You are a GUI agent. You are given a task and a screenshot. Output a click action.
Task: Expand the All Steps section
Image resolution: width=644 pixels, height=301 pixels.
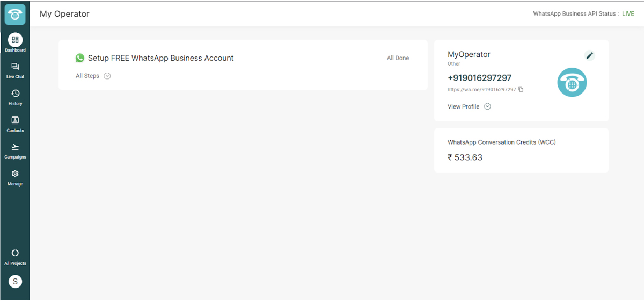(107, 76)
